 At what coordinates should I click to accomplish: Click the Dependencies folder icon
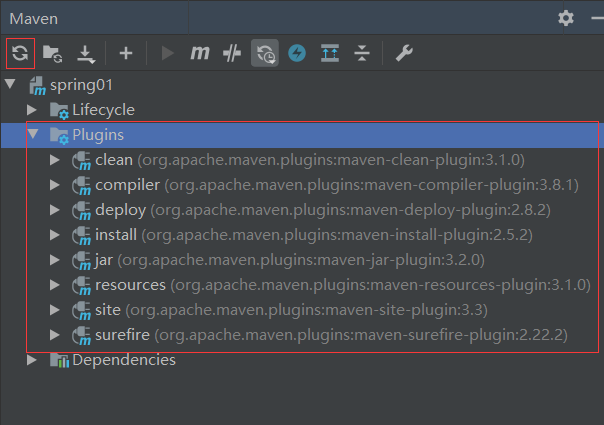point(59,361)
